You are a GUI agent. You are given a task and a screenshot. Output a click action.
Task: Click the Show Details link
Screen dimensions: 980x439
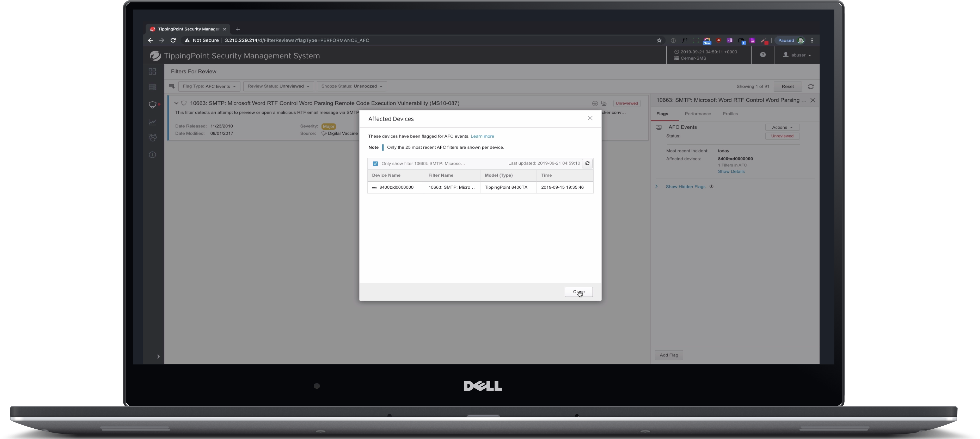click(x=731, y=172)
